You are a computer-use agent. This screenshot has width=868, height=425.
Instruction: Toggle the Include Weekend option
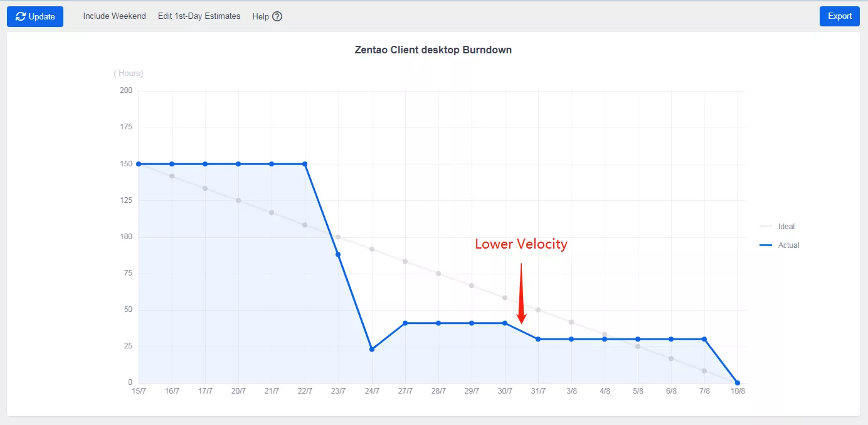(x=114, y=16)
